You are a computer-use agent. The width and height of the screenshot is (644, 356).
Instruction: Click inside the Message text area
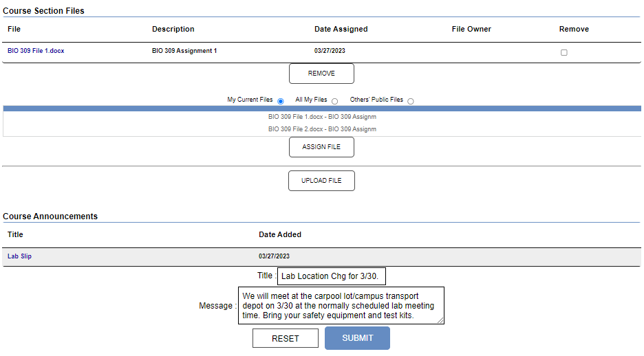[x=341, y=305]
